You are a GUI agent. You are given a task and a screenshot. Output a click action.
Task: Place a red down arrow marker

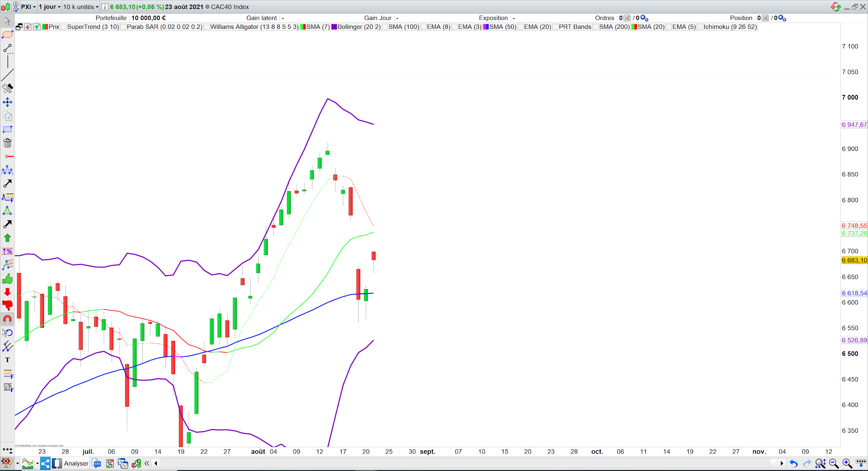pyautogui.click(x=7, y=292)
